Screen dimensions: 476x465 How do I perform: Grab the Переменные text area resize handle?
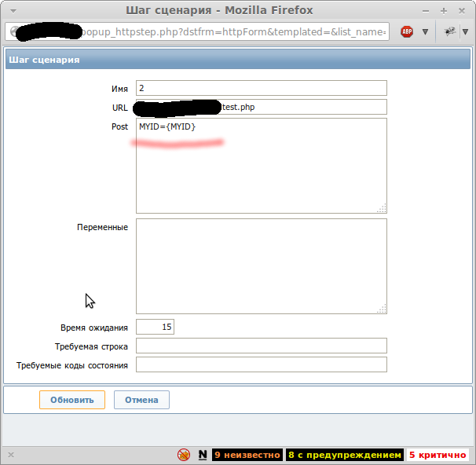(x=382, y=309)
